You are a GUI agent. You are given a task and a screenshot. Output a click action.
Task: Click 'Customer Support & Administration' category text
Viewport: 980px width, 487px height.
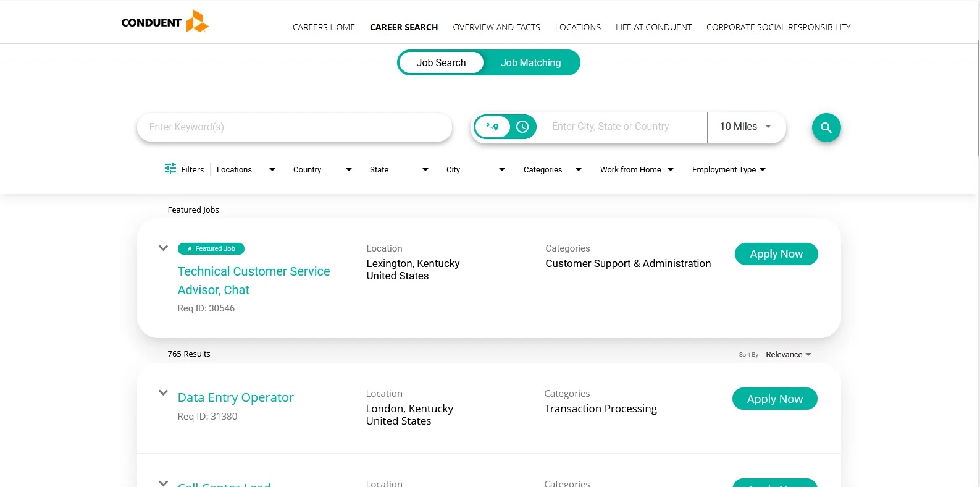(628, 263)
